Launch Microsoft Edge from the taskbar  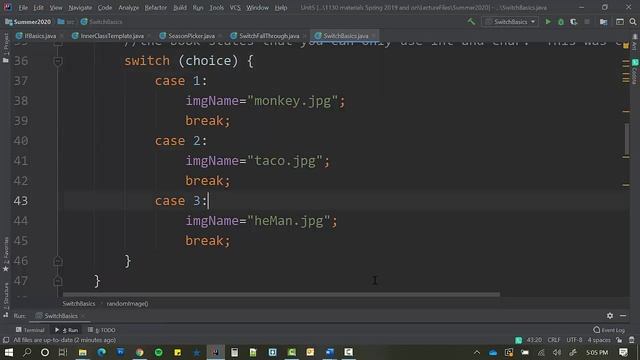101,352
